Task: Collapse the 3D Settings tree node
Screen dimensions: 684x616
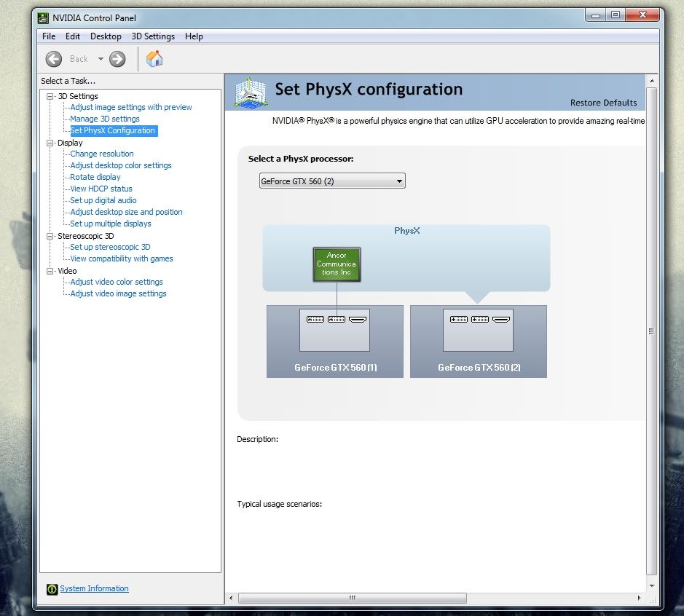Action: [x=50, y=96]
